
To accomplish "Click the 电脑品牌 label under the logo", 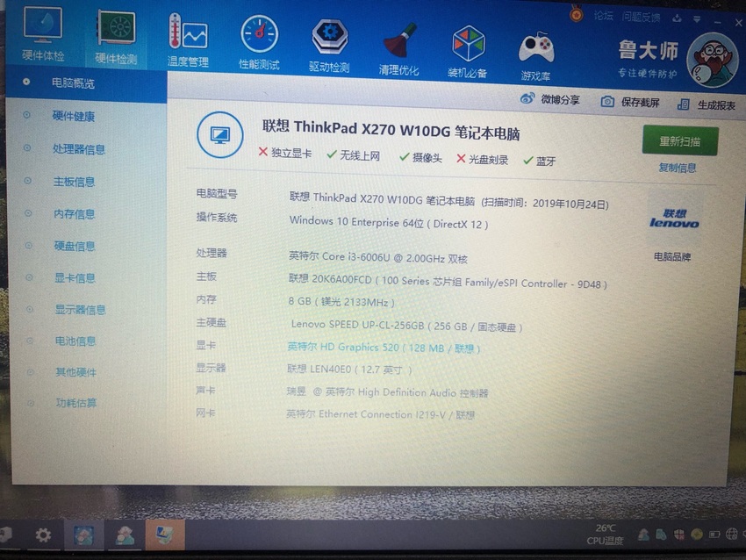I will [672, 257].
